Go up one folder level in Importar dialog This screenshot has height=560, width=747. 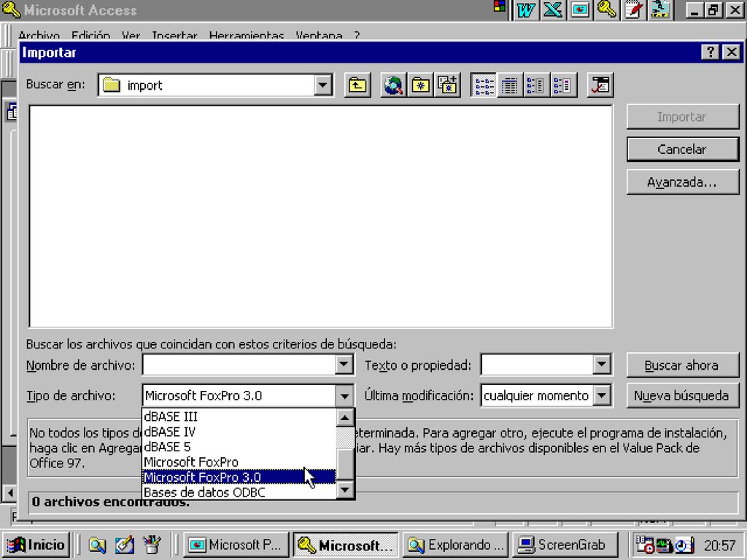357,85
